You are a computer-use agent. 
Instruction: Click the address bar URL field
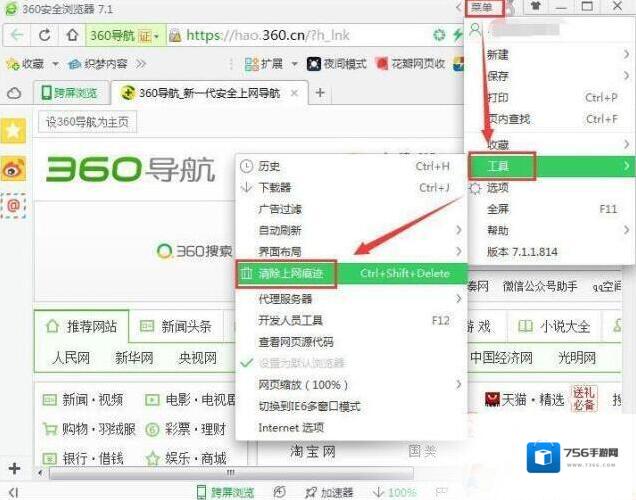[300, 35]
